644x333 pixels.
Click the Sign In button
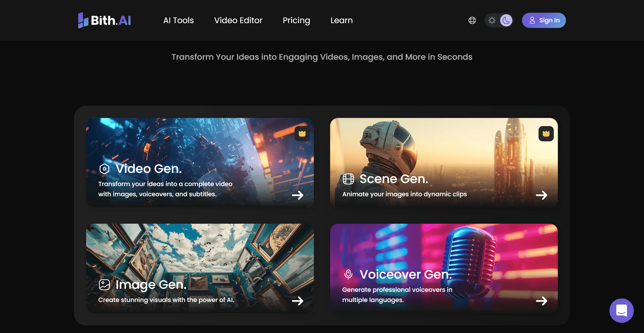[x=544, y=20]
